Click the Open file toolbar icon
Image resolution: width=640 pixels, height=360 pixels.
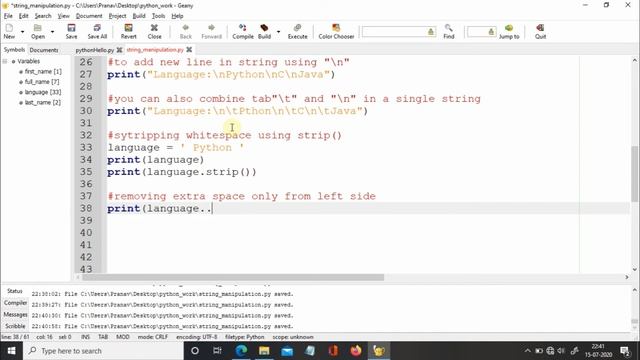tap(38, 31)
